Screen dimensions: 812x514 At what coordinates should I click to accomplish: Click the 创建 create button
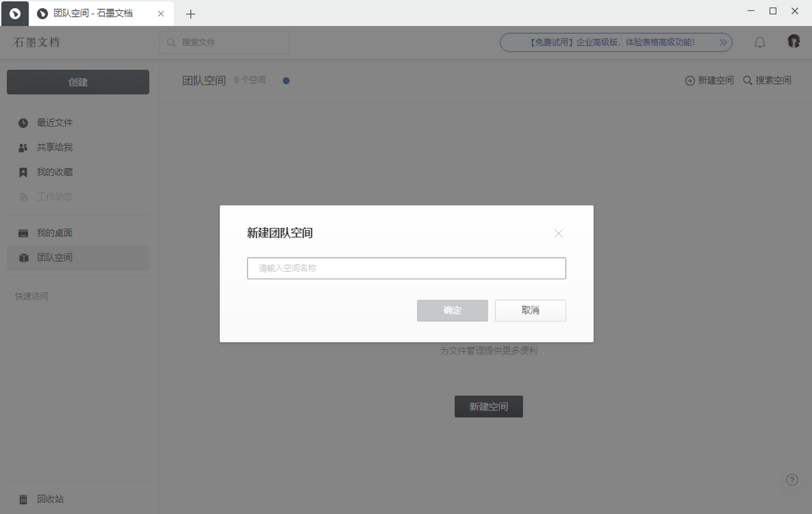(x=78, y=82)
